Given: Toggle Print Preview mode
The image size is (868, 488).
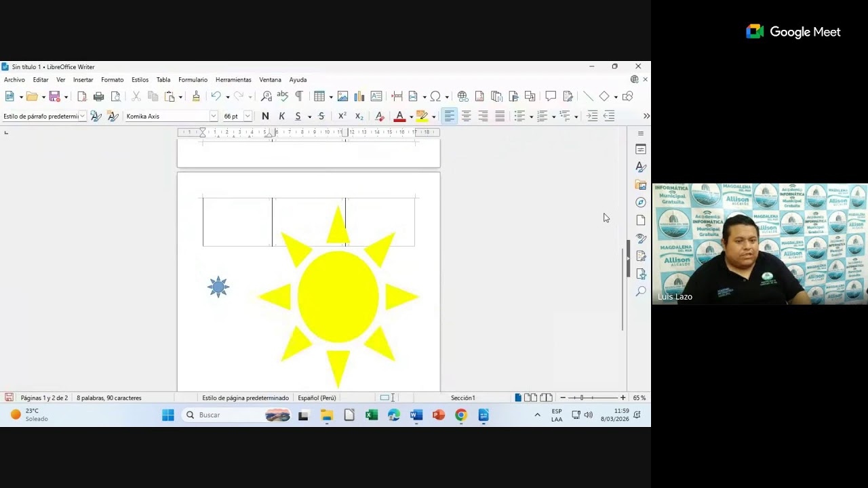Looking at the screenshot, I should point(115,96).
